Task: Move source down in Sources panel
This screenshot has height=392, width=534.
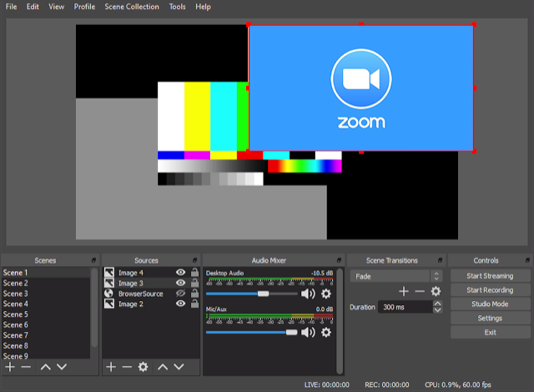Action: tap(179, 367)
